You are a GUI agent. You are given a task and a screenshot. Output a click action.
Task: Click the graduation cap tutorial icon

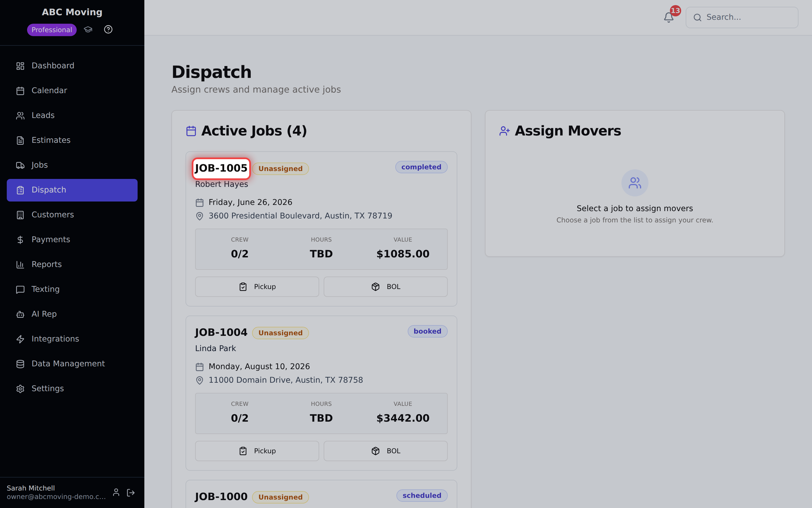coord(88,30)
